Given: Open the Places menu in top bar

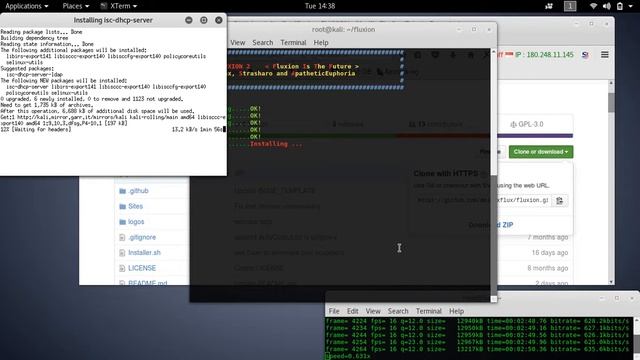Looking at the screenshot, I should (76, 6).
